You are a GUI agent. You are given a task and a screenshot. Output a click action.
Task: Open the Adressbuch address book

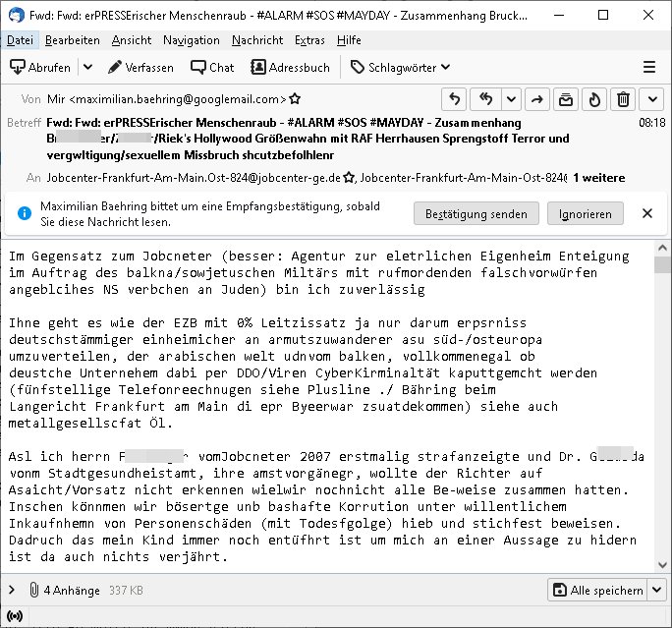point(290,67)
